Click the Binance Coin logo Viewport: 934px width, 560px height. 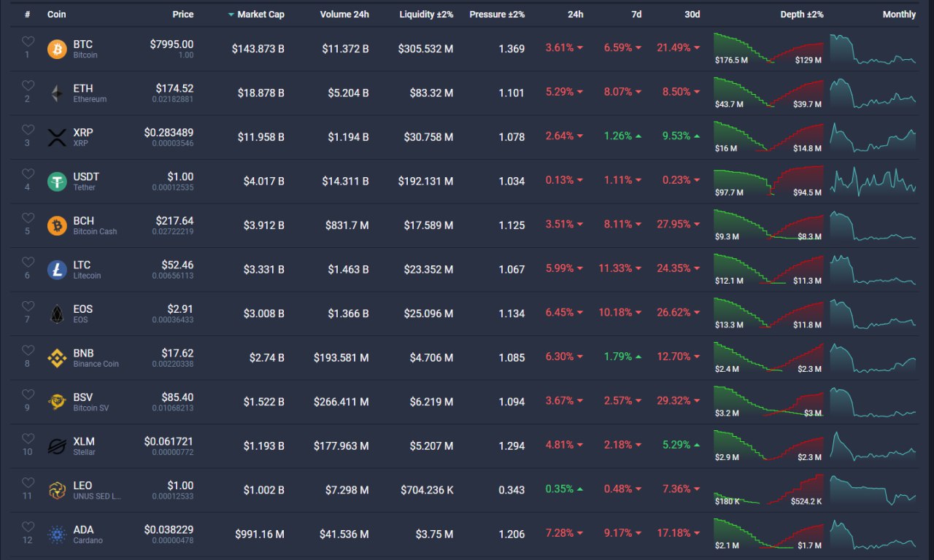point(57,358)
